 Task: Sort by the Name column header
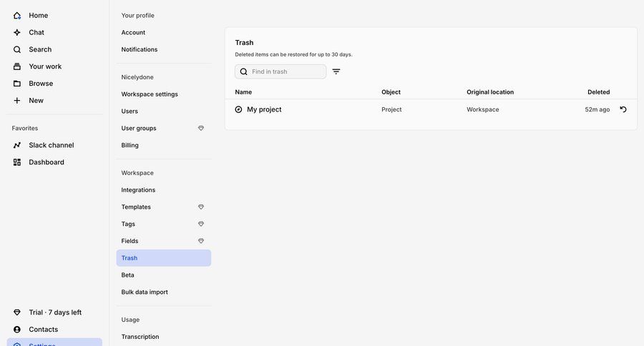[243, 92]
